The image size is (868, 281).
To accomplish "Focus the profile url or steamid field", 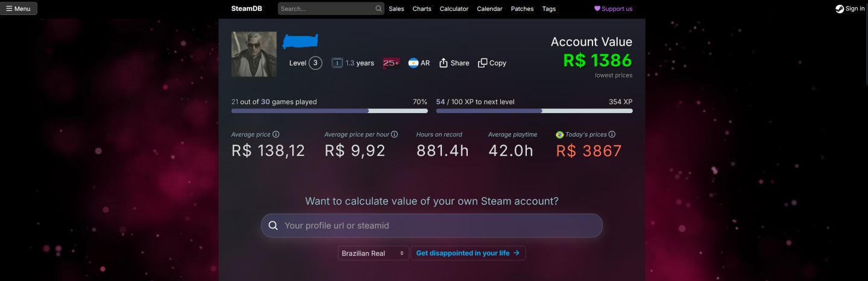I will [x=432, y=226].
